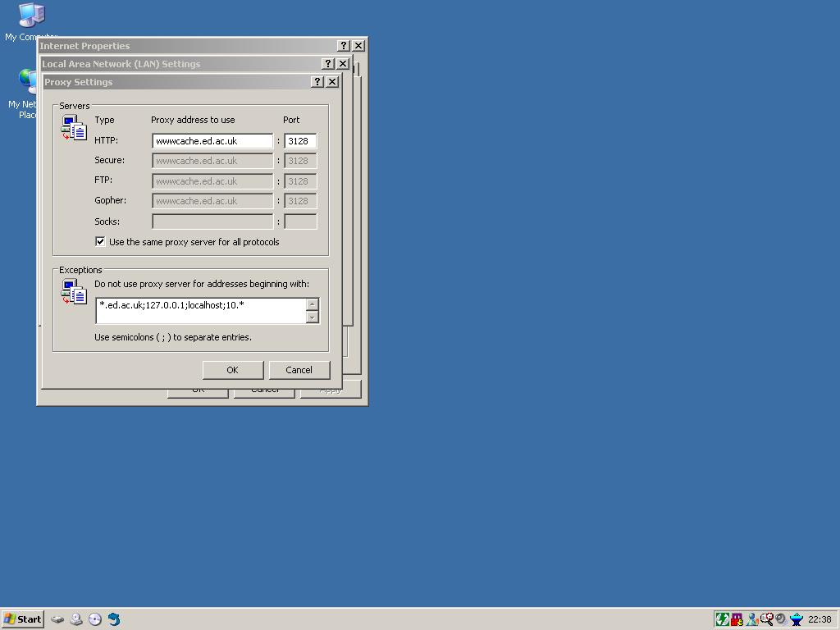The width and height of the screenshot is (840, 630).
Task: Click the Local Area Network Settings title bar
Action: 181,64
